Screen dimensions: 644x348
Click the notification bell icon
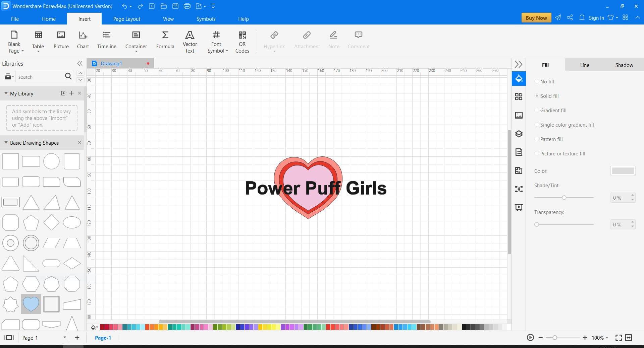click(x=582, y=18)
